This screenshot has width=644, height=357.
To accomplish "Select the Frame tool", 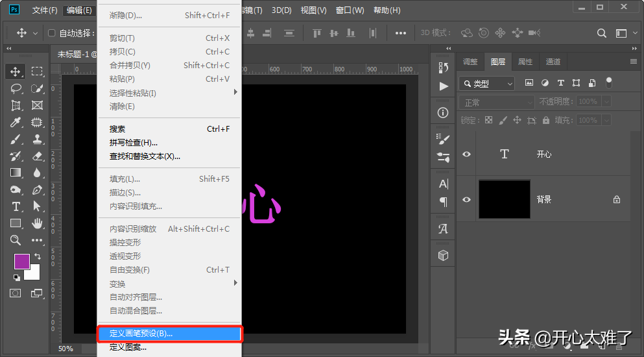I will tap(37, 105).
